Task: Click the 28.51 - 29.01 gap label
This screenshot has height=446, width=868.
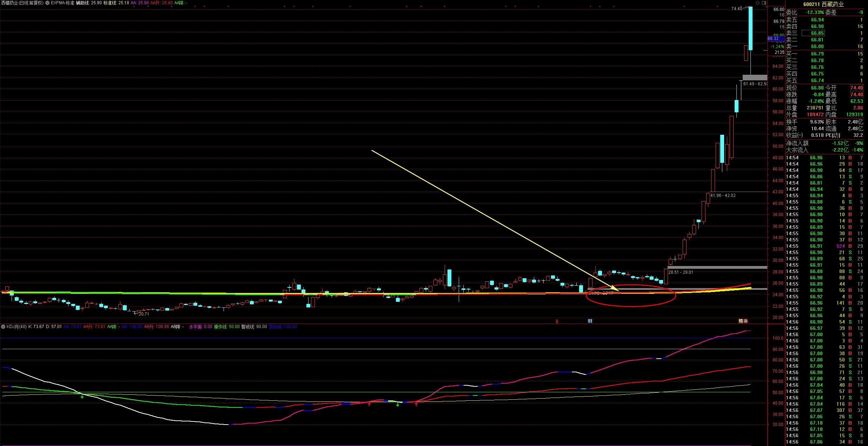Action: pyautogui.click(x=681, y=272)
